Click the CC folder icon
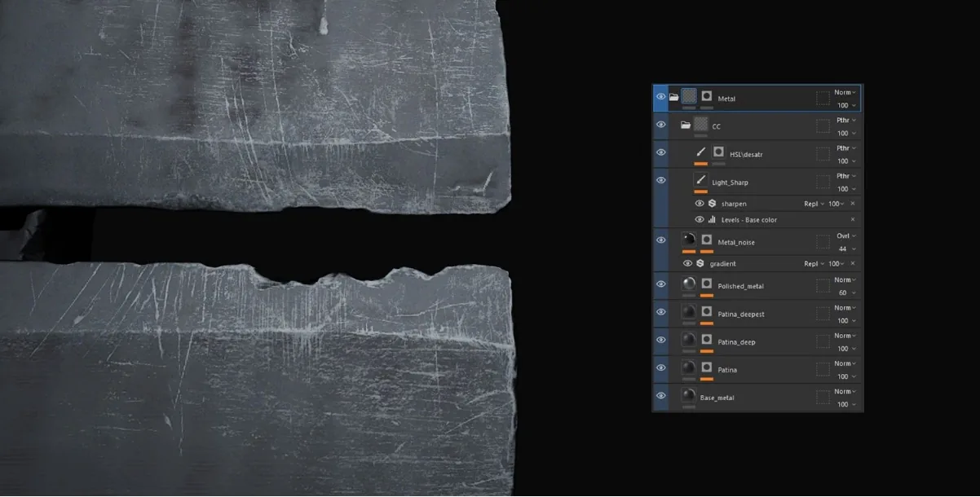980x497 pixels. pos(686,125)
